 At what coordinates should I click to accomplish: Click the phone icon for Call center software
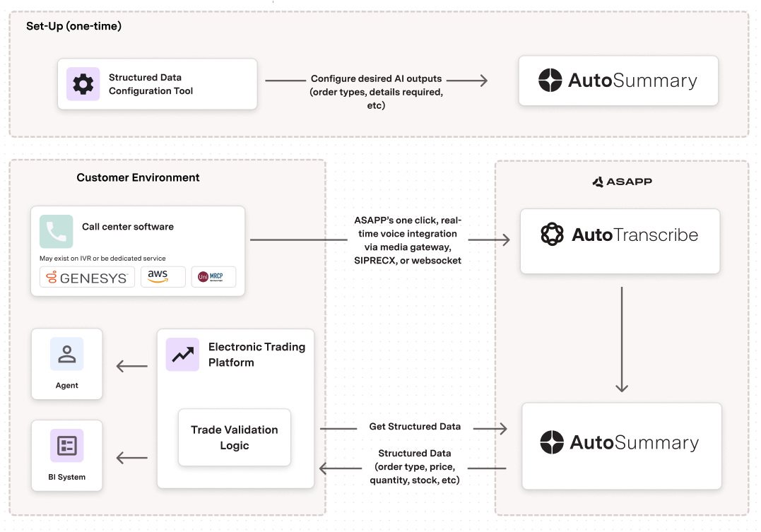point(57,232)
